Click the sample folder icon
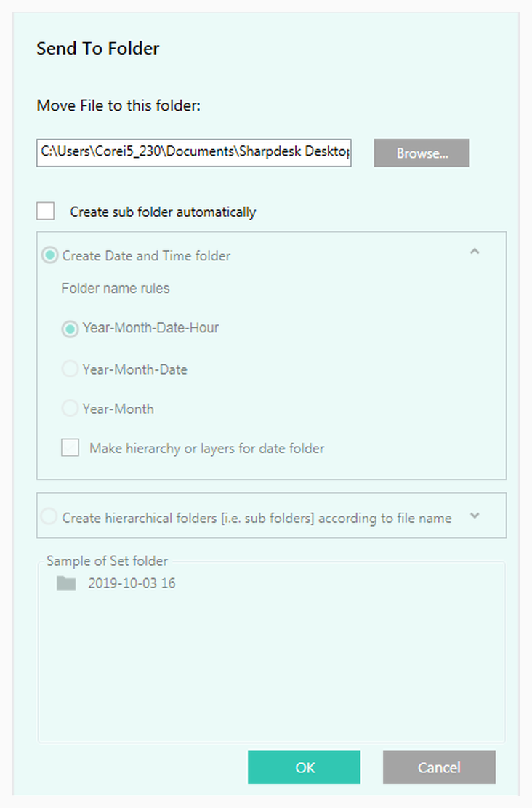This screenshot has width=532, height=808. pos(66,583)
